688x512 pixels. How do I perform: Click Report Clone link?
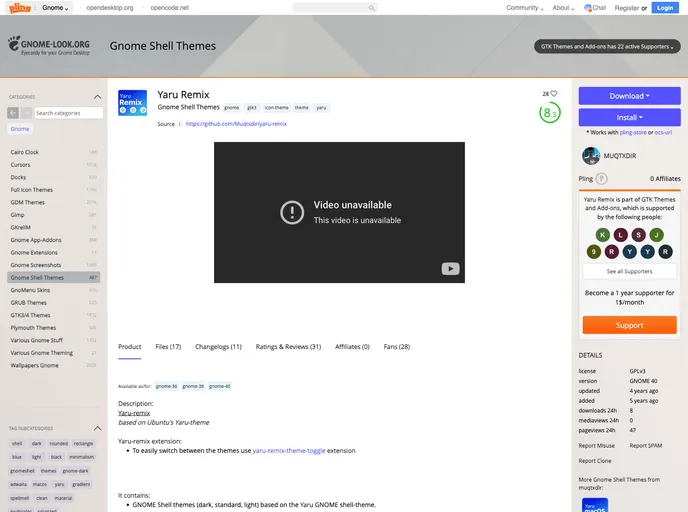pyautogui.click(x=595, y=461)
